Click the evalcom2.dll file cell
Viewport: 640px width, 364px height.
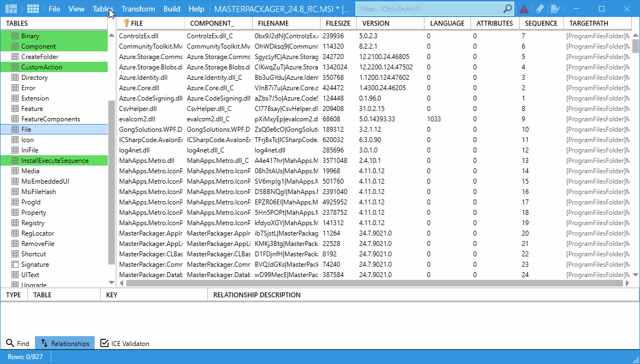137,119
